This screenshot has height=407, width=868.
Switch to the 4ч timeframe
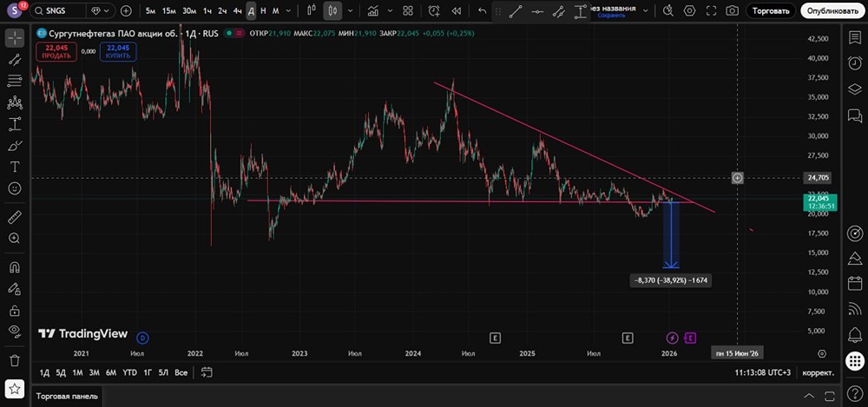[x=237, y=10]
